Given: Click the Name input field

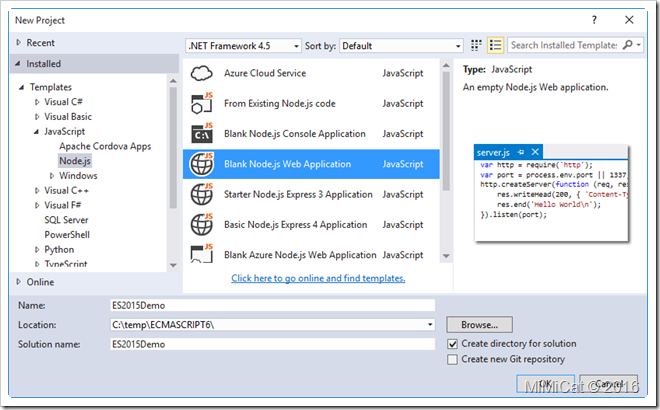Looking at the screenshot, I should pyautogui.click(x=272, y=305).
